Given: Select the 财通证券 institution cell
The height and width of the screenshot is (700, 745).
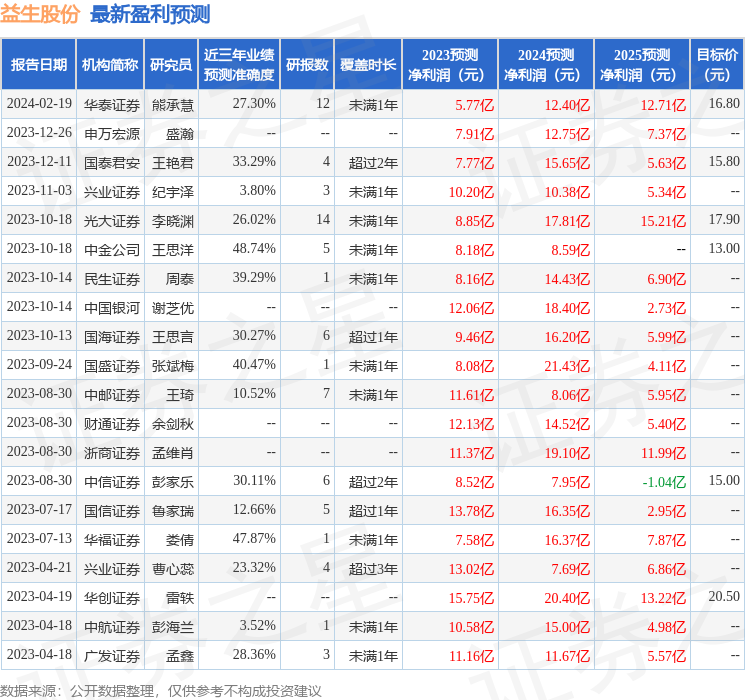Looking at the screenshot, I should point(112,423).
